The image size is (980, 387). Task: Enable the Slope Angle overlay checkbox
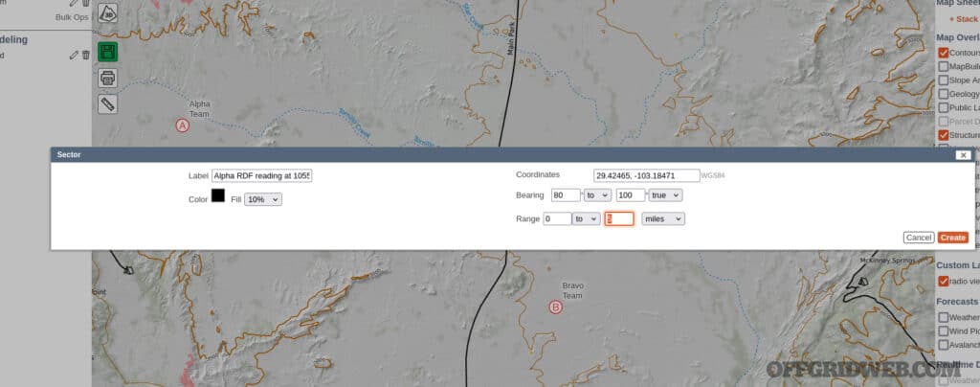943,80
